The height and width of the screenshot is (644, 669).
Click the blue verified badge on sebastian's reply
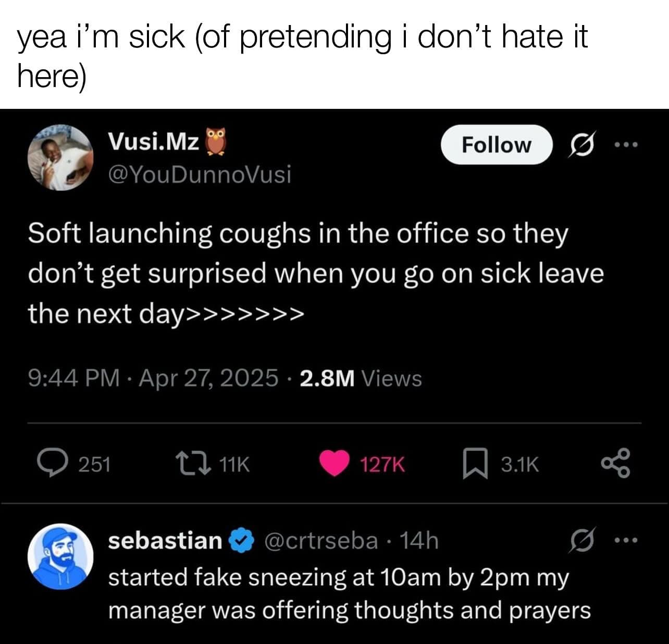pos(241,541)
